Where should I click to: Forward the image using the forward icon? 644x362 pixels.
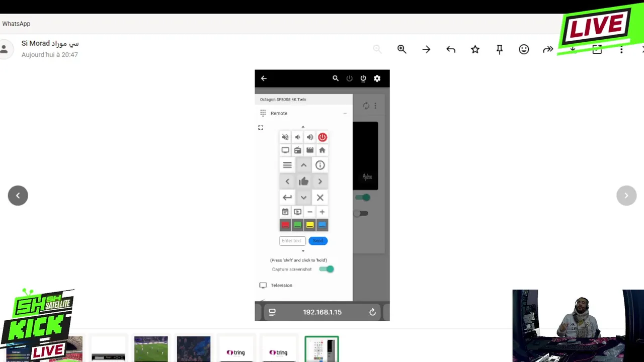click(x=548, y=49)
